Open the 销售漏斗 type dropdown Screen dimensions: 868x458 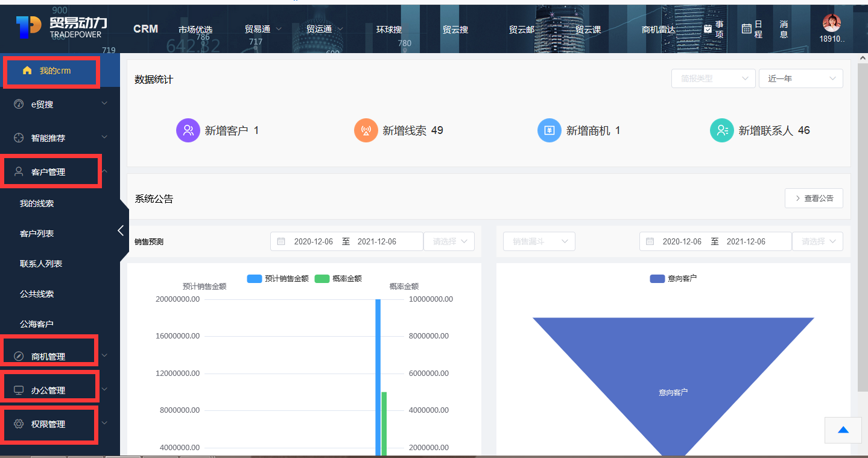[539, 241]
